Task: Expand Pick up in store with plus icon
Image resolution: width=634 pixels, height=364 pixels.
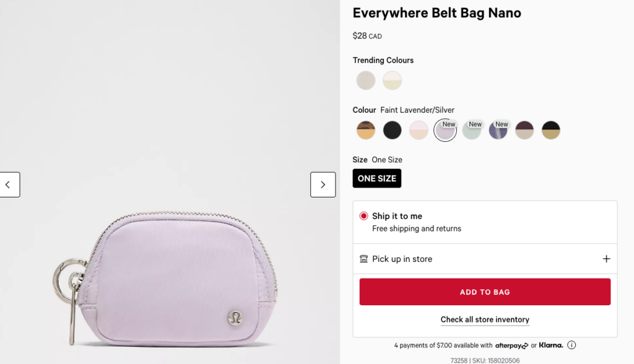Action: [606, 259]
